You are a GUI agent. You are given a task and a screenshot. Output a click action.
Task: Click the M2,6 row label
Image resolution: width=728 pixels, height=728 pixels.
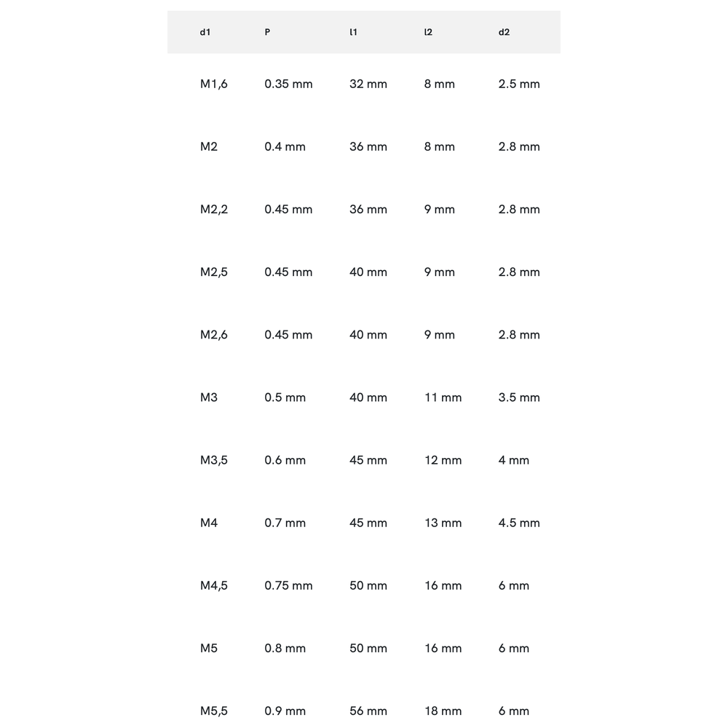[214, 334]
